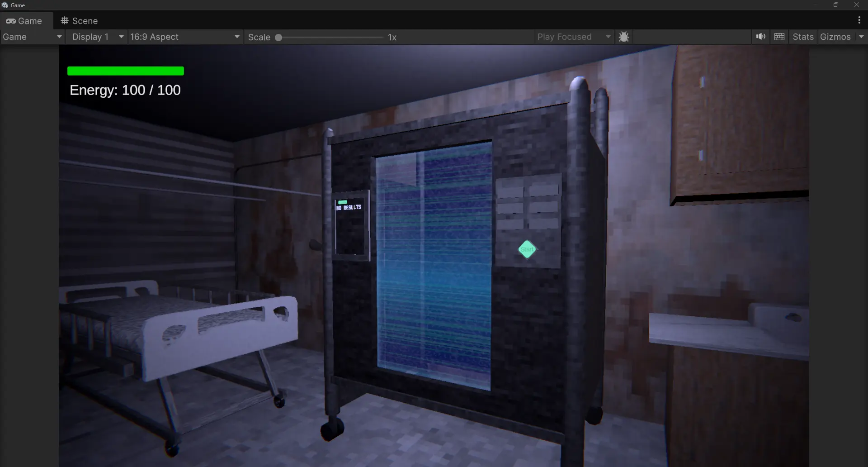The height and width of the screenshot is (467, 868).
Task: Mute the game audio with the speaker icon
Action: tap(760, 37)
